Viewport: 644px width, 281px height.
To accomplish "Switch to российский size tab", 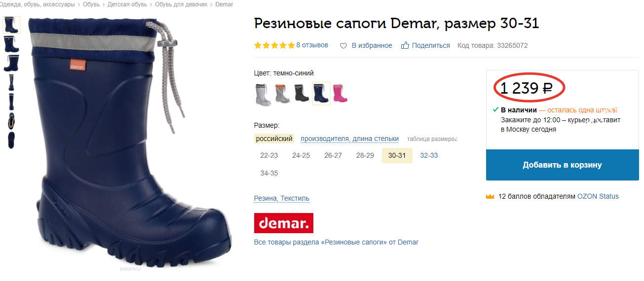I will pos(274,139).
